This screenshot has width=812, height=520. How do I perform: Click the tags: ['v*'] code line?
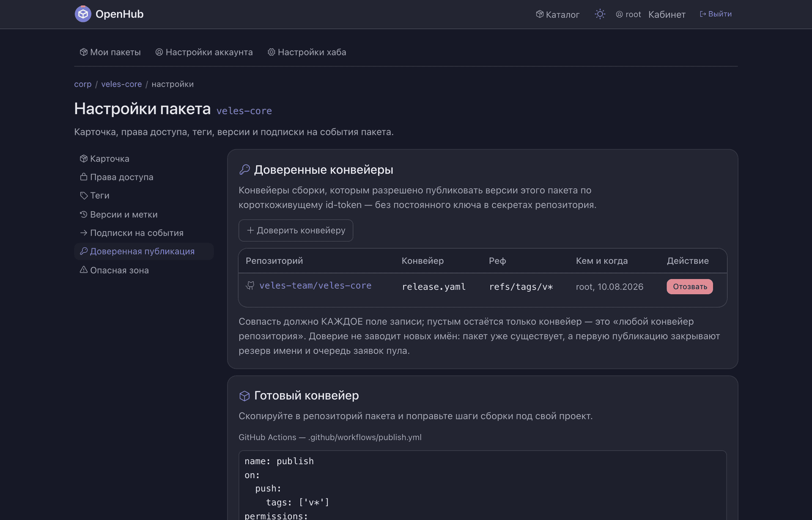(298, 502)
